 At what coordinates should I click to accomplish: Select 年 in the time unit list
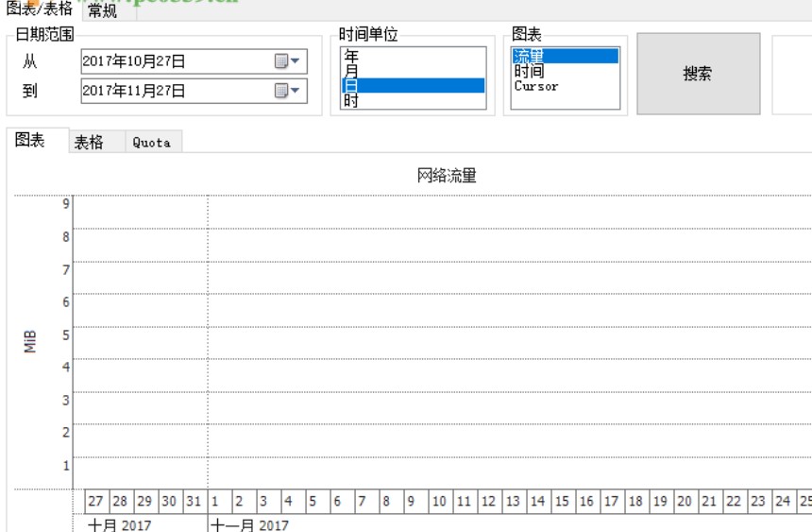tap(413, 56)
